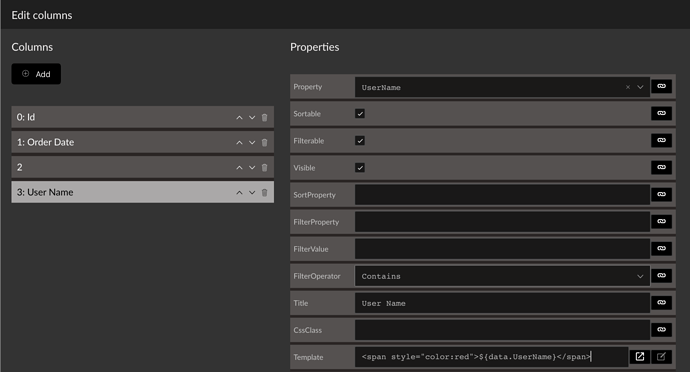Click into the SortProperty input field

click(x=502, y=195)
